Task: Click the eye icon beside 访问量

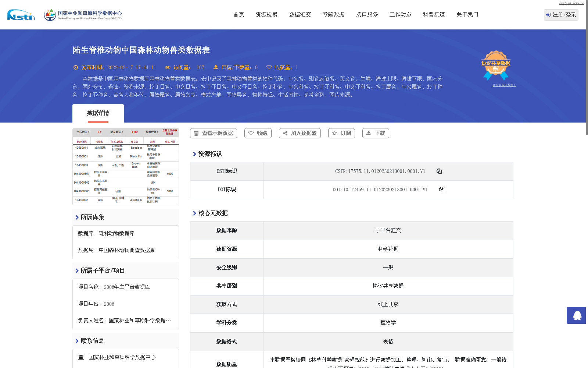Action: tap(168, 67)
